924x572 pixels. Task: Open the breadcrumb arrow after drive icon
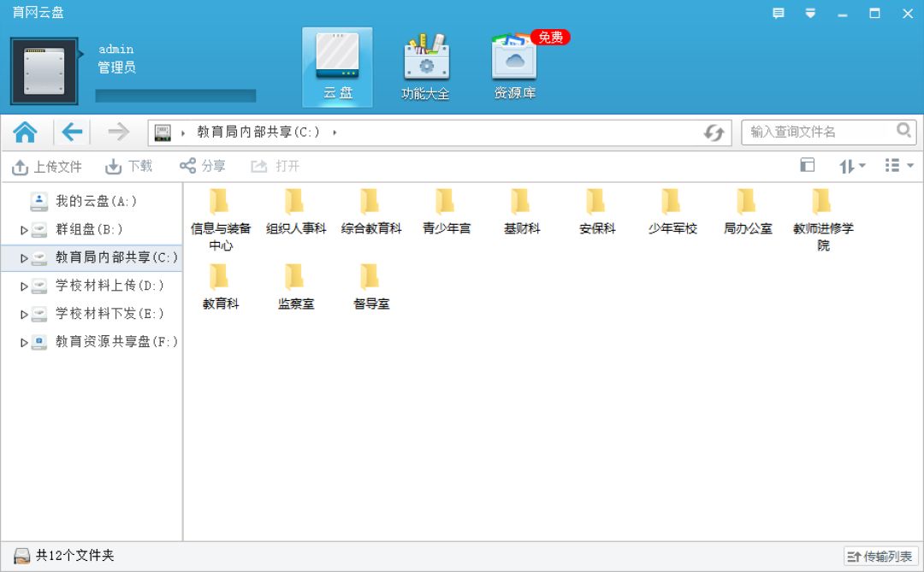183,133
